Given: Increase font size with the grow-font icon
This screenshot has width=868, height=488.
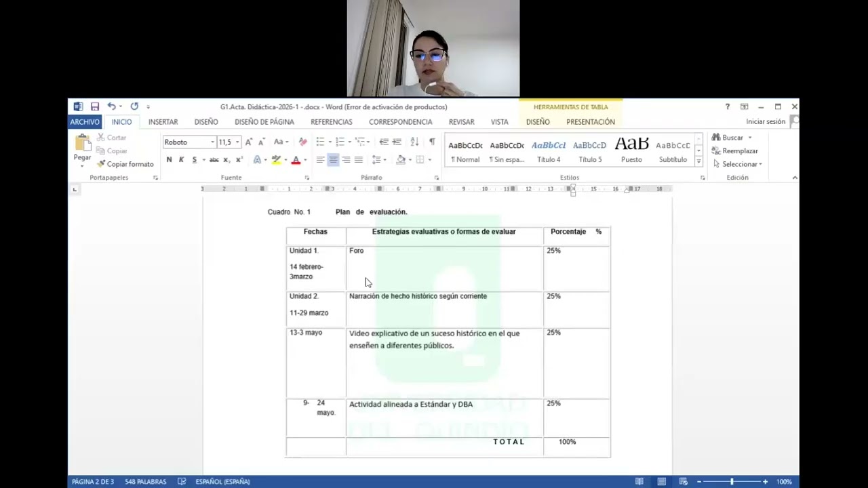Looking at the screenshot, I should point(249,142).
